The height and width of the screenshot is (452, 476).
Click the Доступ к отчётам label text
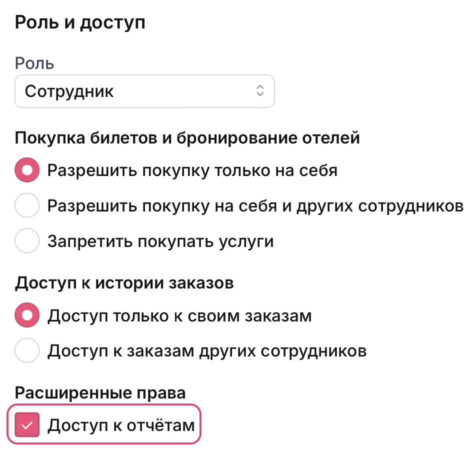coord(120,425)
